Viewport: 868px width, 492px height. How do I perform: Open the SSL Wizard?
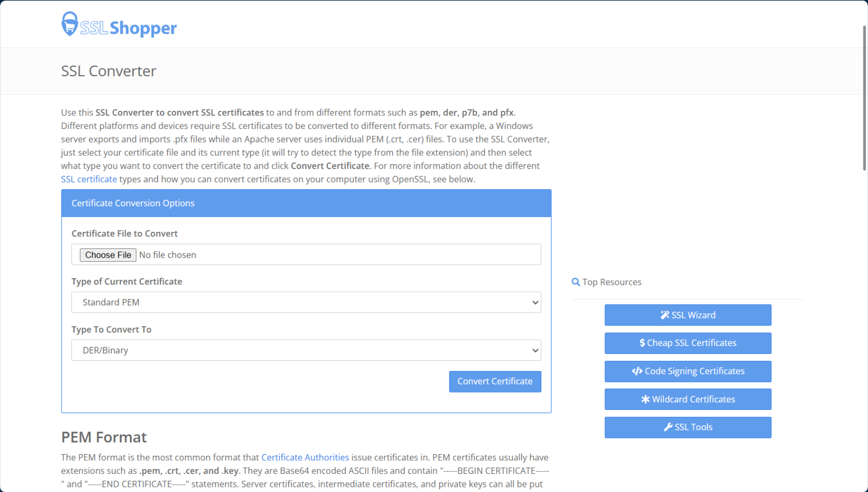pyautogui.click(x=688, y=315)
